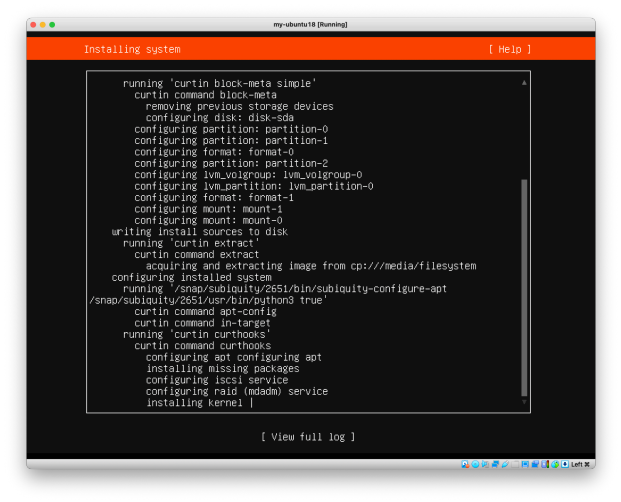
Task: Click 'writing install sources to disk' line
Action: coord(200,232)
